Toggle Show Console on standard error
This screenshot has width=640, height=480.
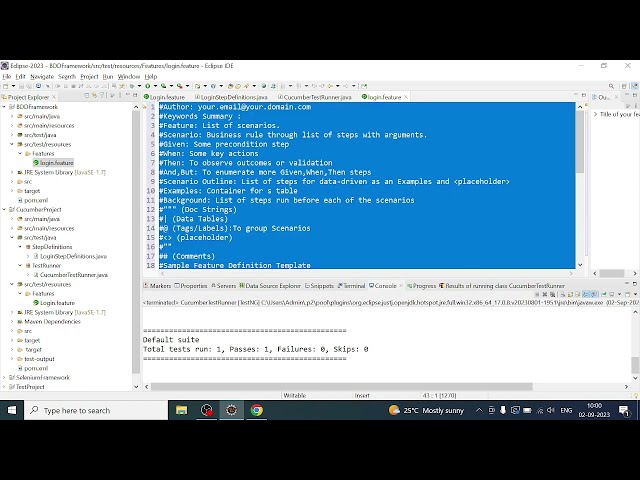coord(594,294)
